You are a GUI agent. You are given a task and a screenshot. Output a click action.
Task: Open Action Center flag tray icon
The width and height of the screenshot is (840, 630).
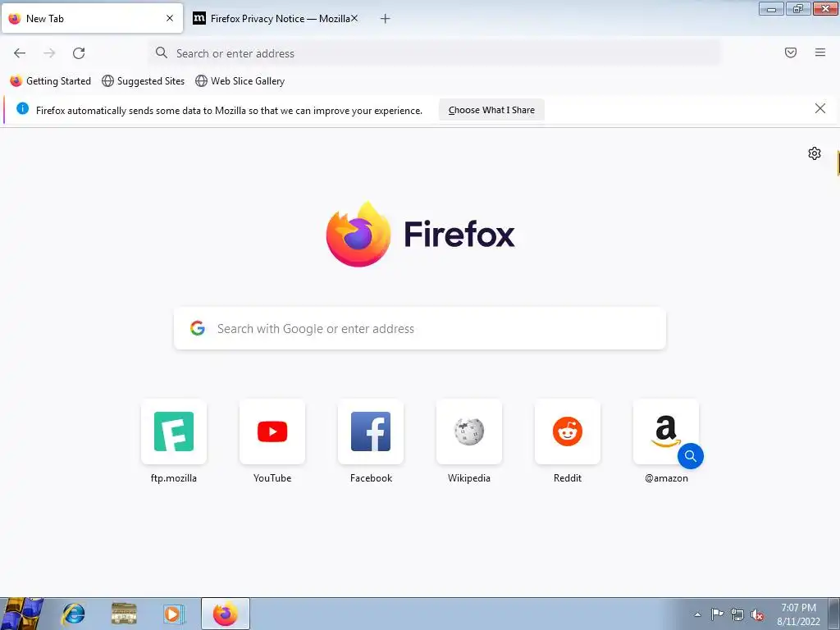717,614
